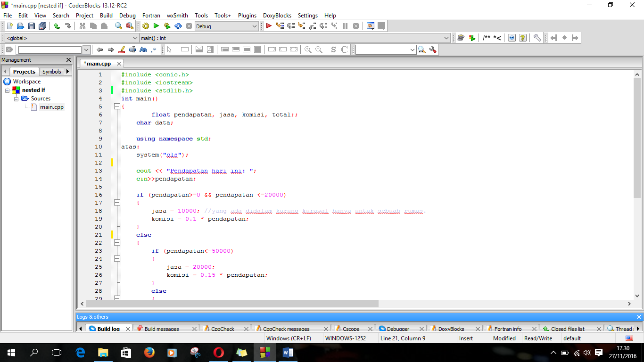Click the Run to cursor debug icon

point(280,26)
